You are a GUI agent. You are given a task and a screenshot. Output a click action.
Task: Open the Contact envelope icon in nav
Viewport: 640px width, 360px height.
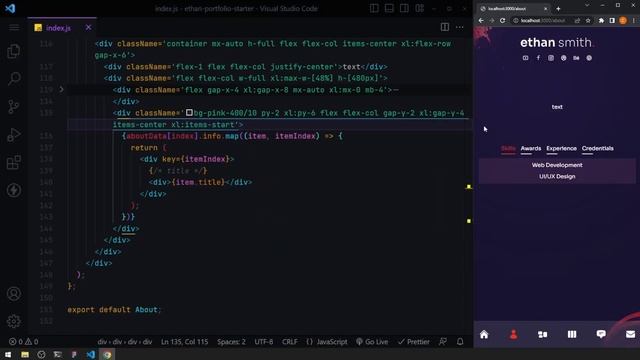click(x=630, y=335)
